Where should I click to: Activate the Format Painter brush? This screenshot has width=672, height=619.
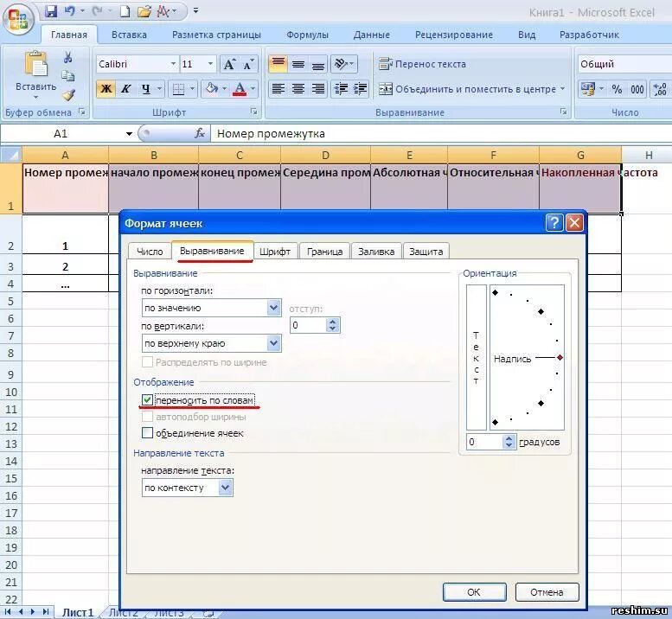[68, 95]
